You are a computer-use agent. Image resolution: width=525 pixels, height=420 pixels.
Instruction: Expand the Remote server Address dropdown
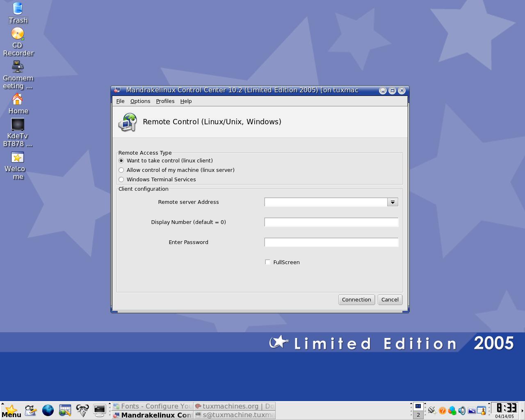[393, 202]
